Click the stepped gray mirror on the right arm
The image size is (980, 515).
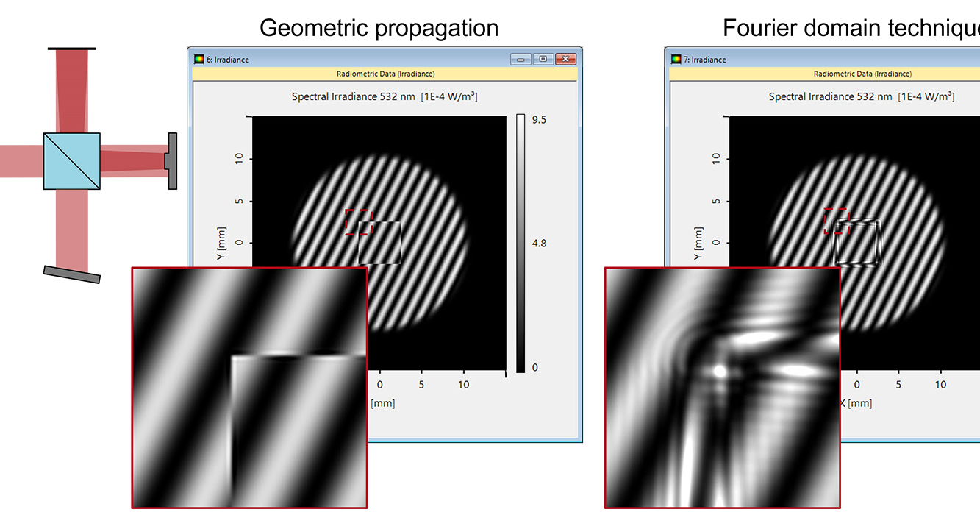(x=172, y=161)
